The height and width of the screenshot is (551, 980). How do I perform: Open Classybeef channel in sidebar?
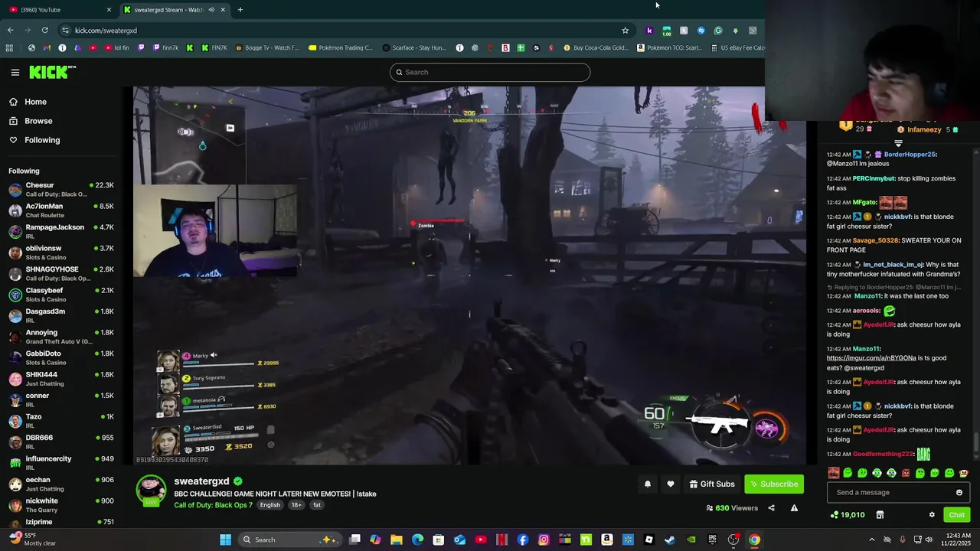tap(61, 295)
